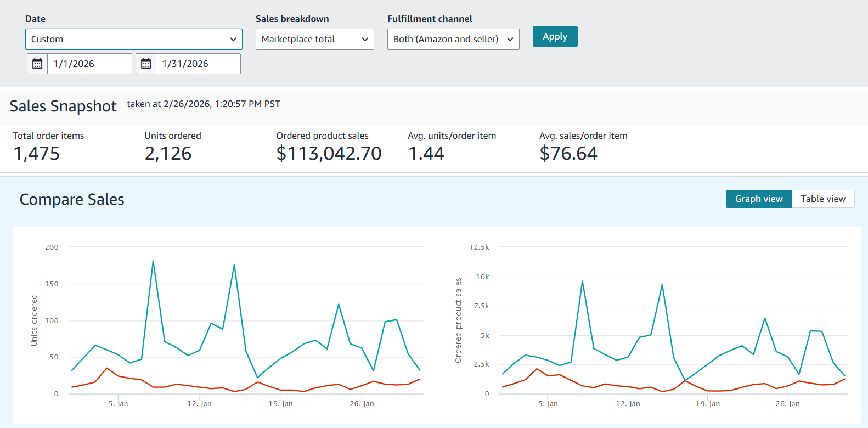
Task: Focus the start date field showing 1/1/2026
Action: click(x=89, y=64)
